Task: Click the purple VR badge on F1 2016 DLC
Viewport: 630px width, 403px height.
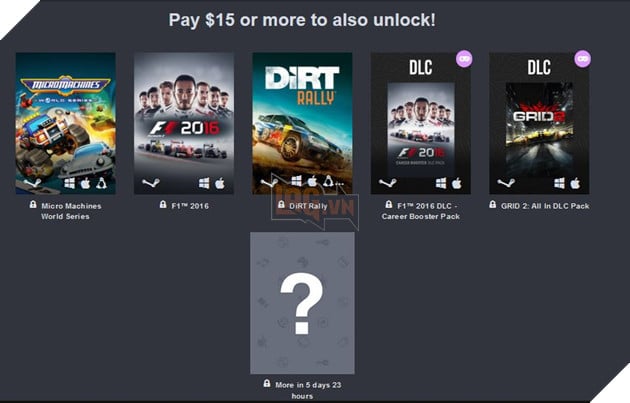Action: click(464, 59)
